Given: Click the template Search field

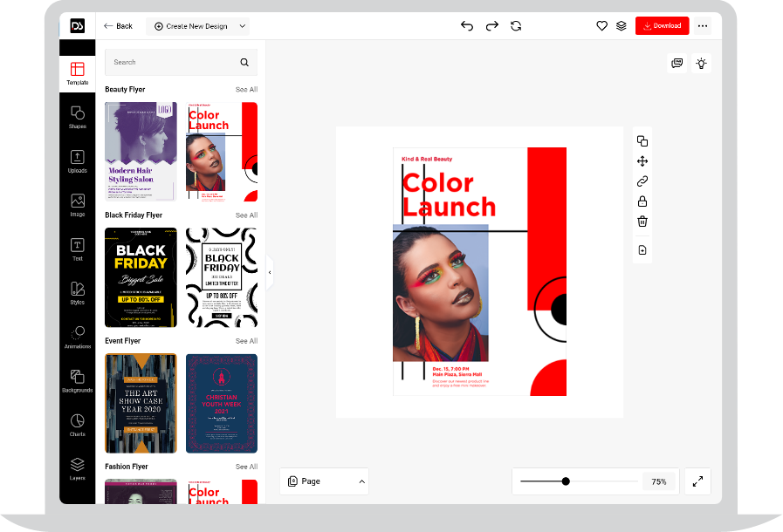Looking at the screenshot, I should (x=181, y=63).
